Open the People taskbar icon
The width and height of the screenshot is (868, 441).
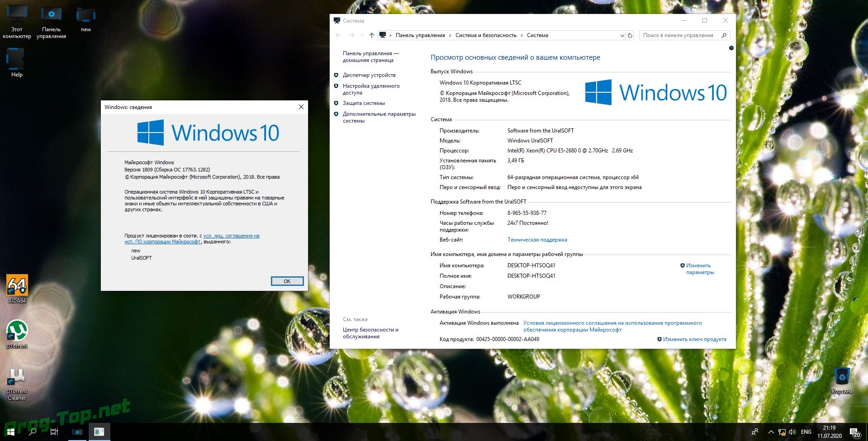tap(754, 432)
